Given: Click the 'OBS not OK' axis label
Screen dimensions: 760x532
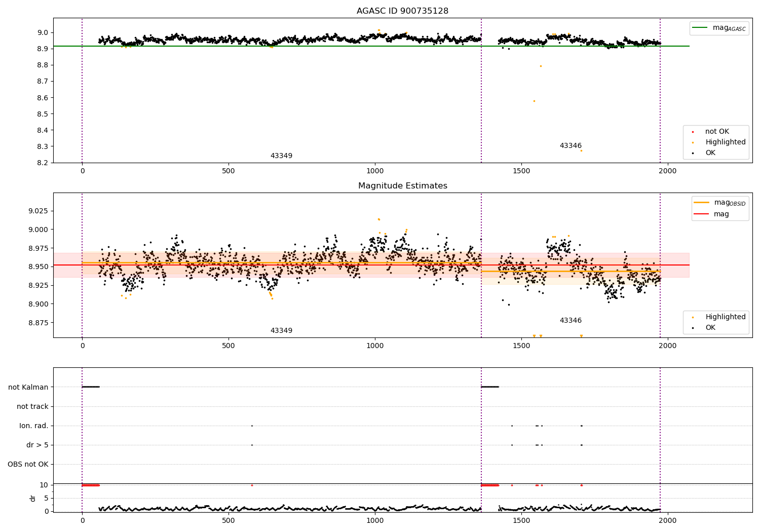Looking at the screenshot, I should pos(28,464).
